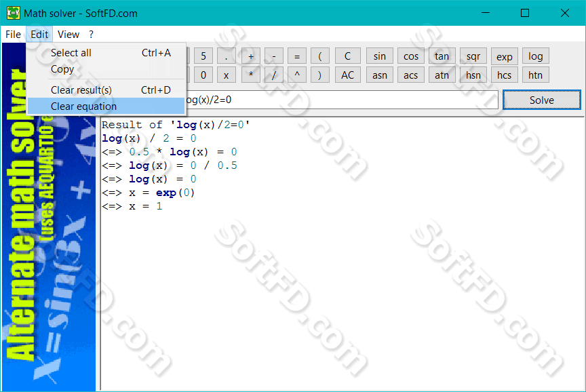Add the plus operator button

coord(251,56)
